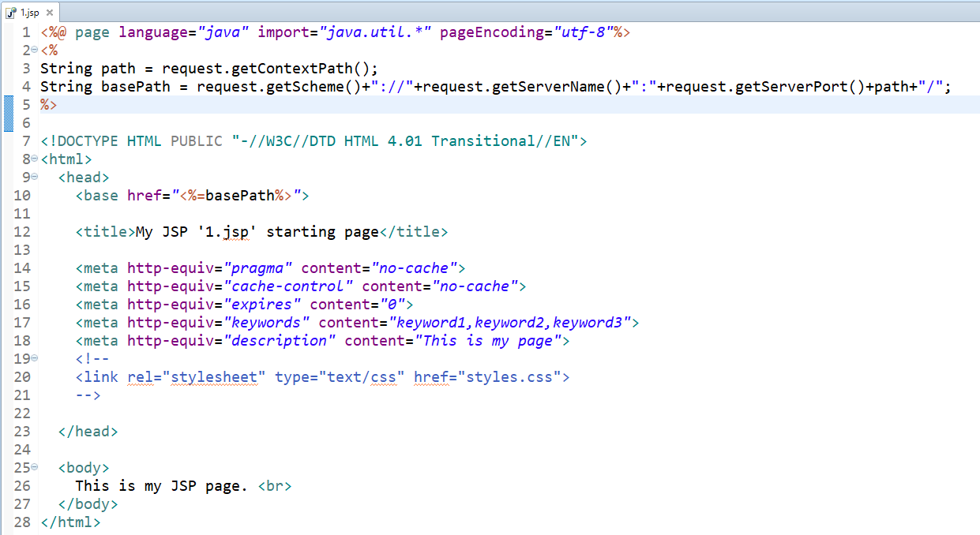Click the "text/css" type value
The width and height of the screenshot is (980, 535).
(x=362, y=377)
